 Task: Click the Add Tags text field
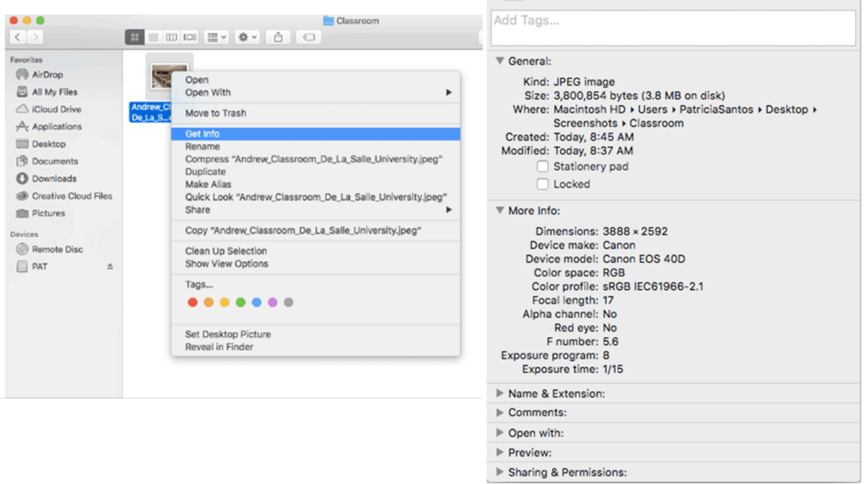pos(673,27)
